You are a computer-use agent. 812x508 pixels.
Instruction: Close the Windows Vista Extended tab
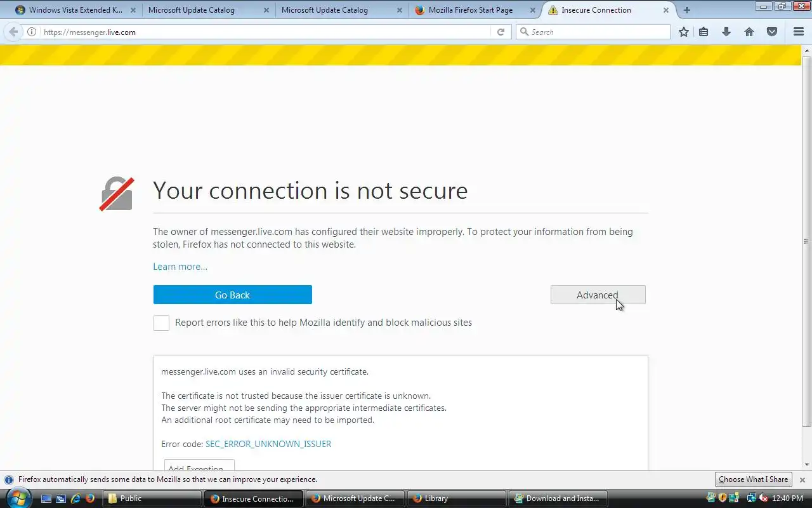(x=133, y=10)
